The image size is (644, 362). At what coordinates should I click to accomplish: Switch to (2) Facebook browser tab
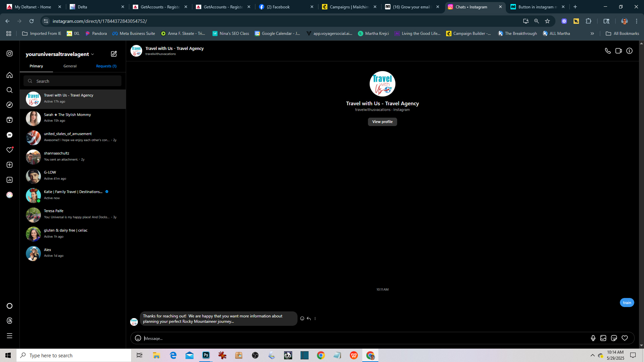click(286, 7)
